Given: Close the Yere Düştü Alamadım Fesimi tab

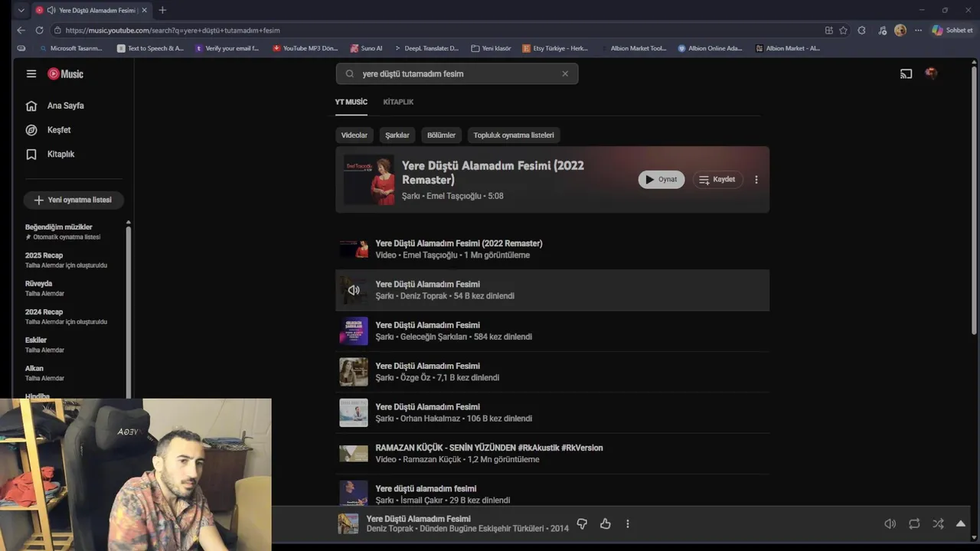Looking at the screenshot, I should point(144,10).
